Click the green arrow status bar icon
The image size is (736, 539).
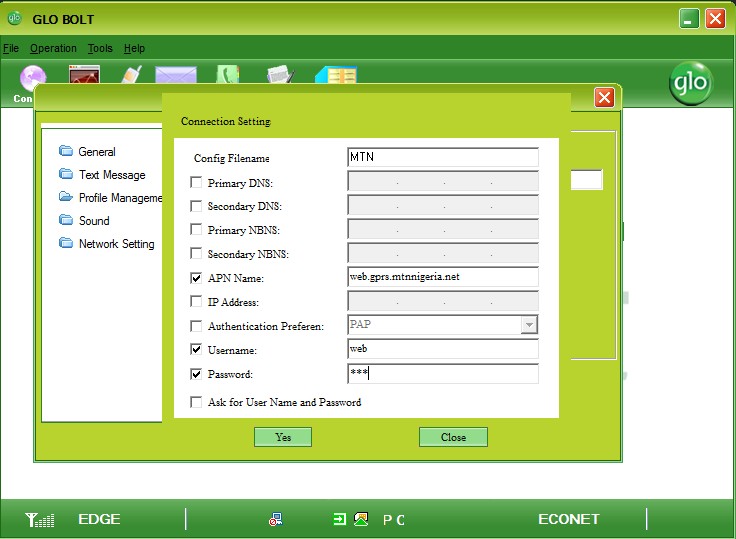(339, 519)
